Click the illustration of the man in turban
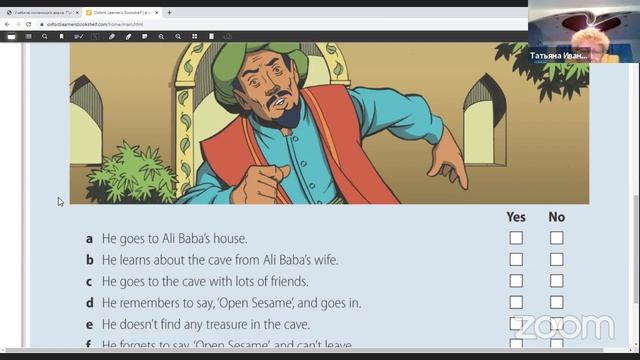Image resolution: width=640 pixels, height=360 pixels. point(329,123)
